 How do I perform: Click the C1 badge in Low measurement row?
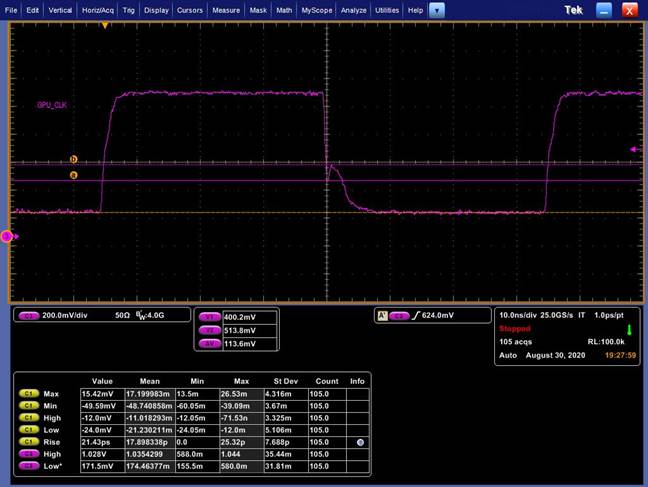29,430
